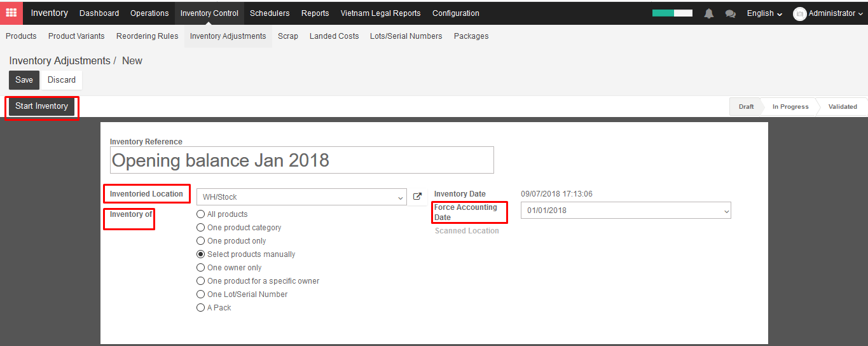Select the All products radio option
This screenshot has height=346, width=868.
(201, 214)
